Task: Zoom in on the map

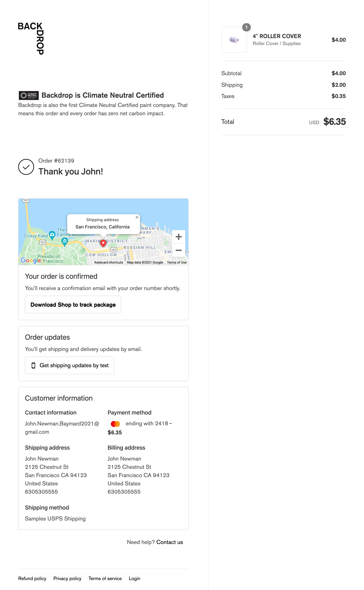Action: [179, 237]
